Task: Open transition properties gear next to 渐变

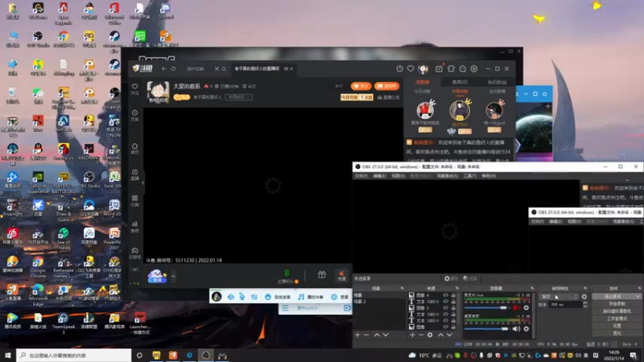Action: click(x=584, y=296)
